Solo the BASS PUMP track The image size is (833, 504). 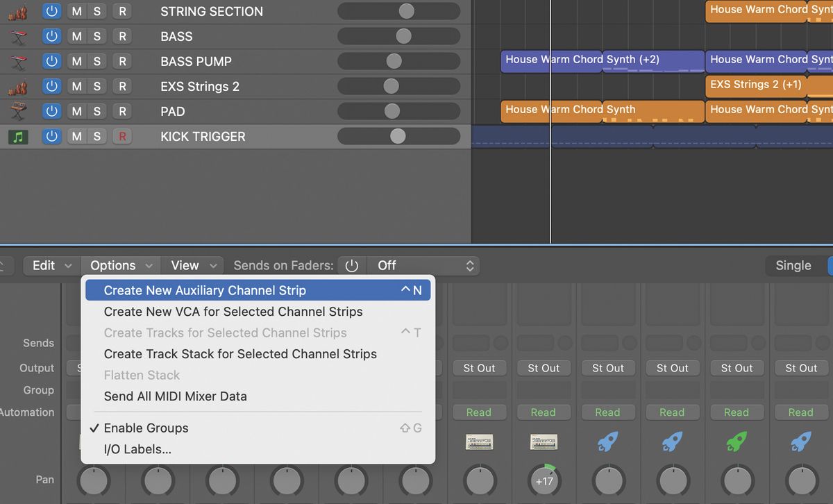coord(96,62)
